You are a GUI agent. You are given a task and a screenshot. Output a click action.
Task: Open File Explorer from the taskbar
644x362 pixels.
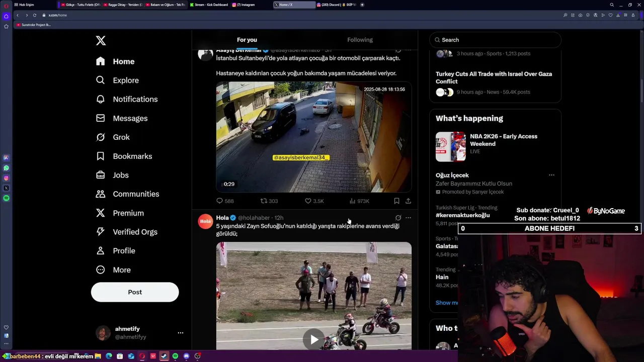coord(98,356)
